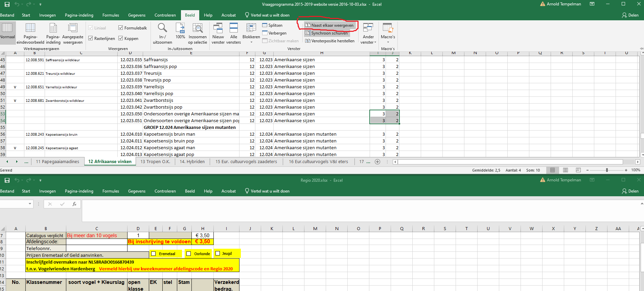
Task: Select sheet tab 14. Hybriden
Action: coord(192,162)
